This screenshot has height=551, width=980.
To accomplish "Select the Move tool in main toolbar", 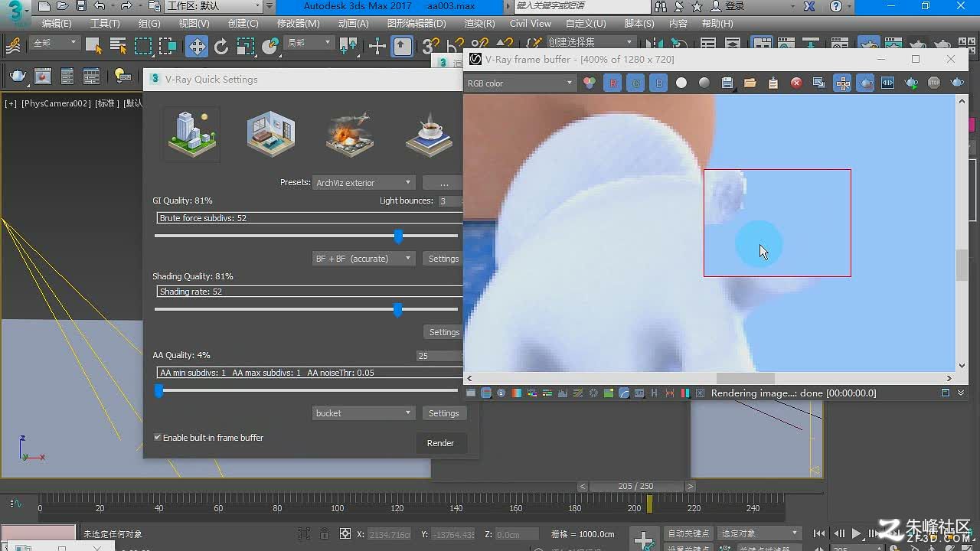I will click(197, 47).
